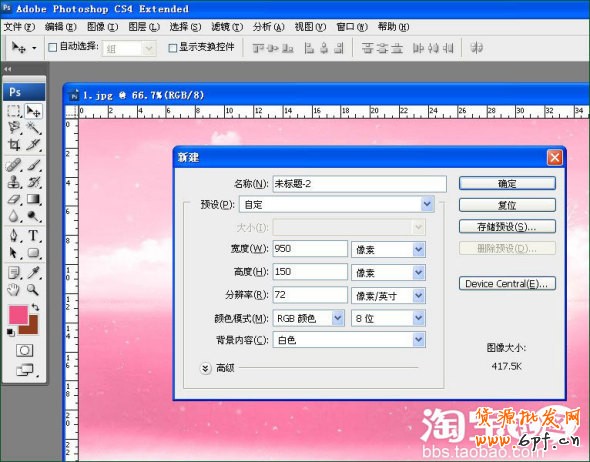The width and height of the screenshot is (590, 462).
Task: Click the 宽度 width input field
Action: 310,249
